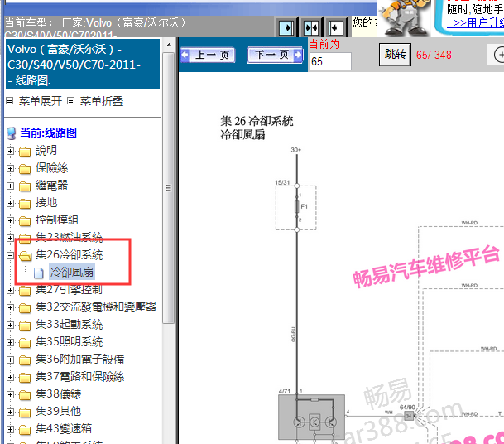Screen dimensions: 504x444
Task: Click the 集36附加電子設備 folder icon
Action: [25, 360]
